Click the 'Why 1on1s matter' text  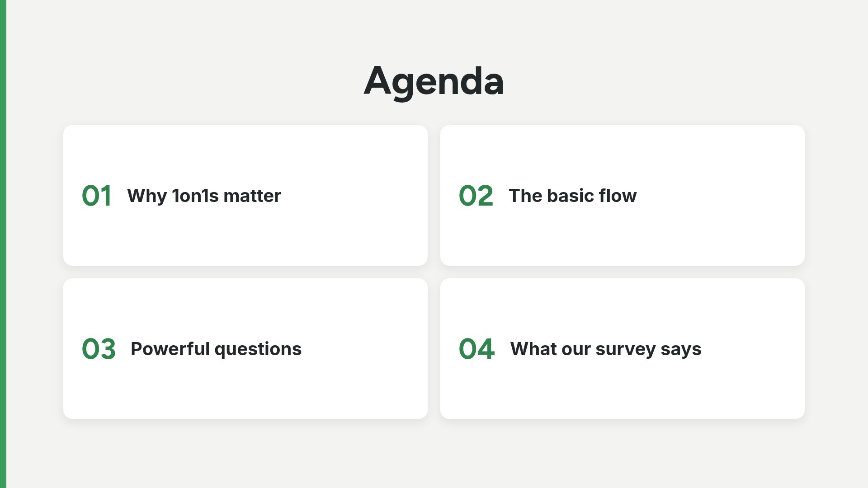pyautogui.click(x=204, y=196)
